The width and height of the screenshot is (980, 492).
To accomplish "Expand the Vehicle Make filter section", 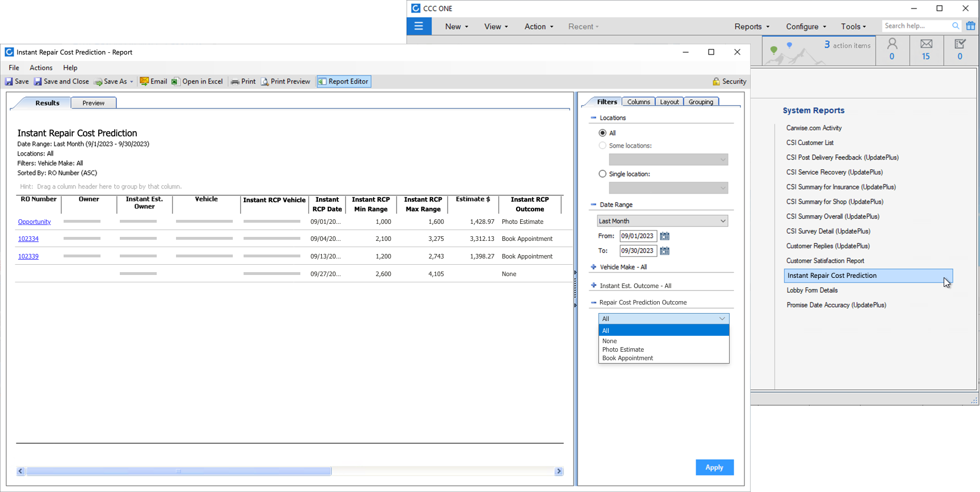I will tap(594, 267).
